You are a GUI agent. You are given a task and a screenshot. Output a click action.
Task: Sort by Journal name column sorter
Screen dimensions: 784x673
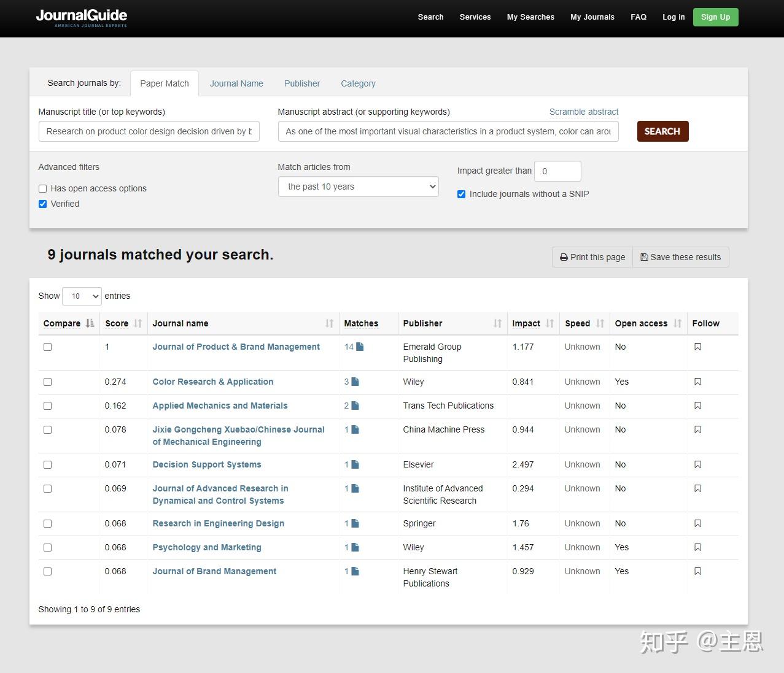coord(330,323)
